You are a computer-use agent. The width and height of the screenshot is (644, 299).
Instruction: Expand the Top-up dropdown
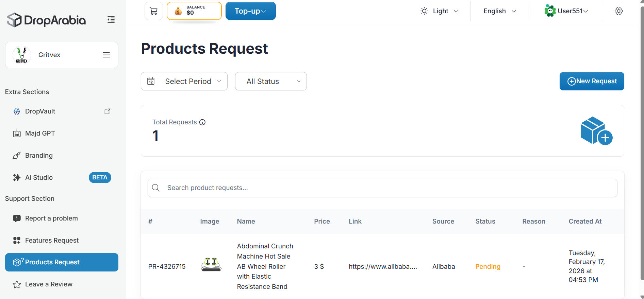click(x=250, y=11)
